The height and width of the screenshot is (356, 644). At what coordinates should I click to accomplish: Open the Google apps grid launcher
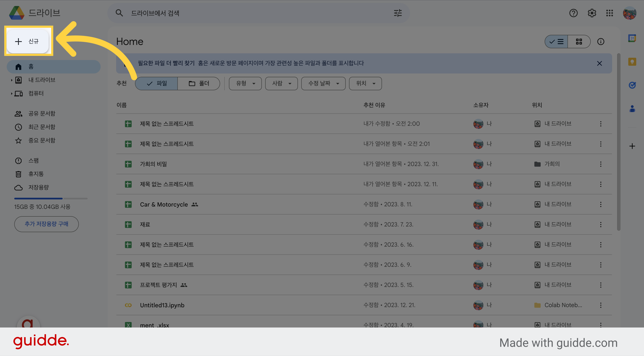point(609,13)
